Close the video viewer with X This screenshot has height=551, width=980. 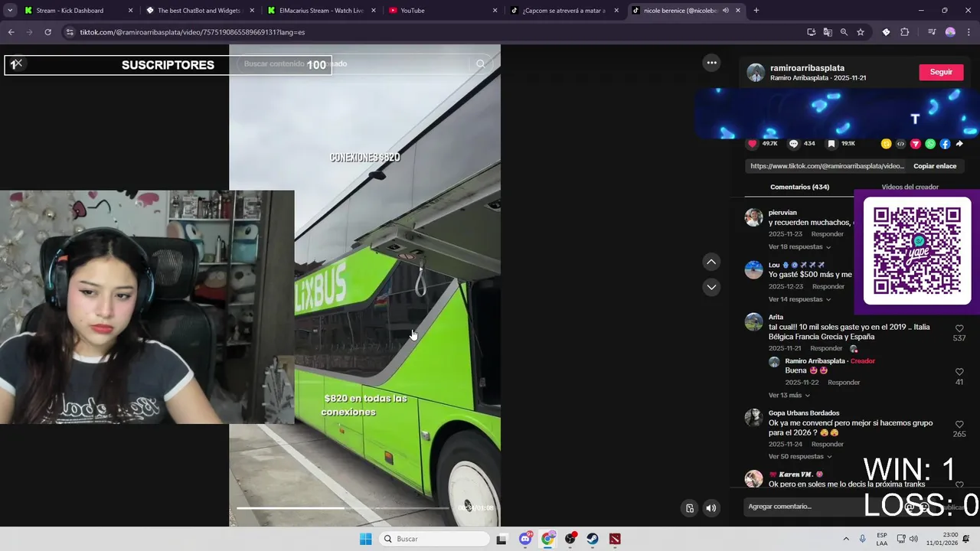17,64
